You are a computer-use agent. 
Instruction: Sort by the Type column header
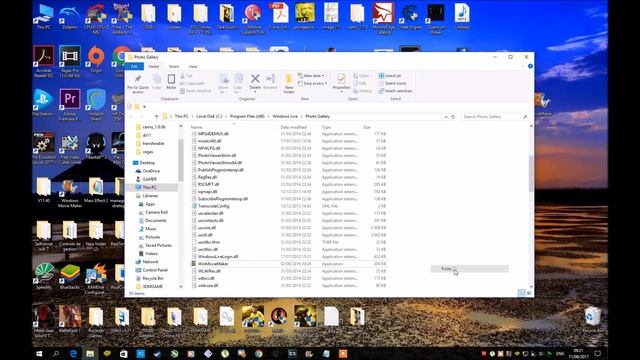[327, 127]
